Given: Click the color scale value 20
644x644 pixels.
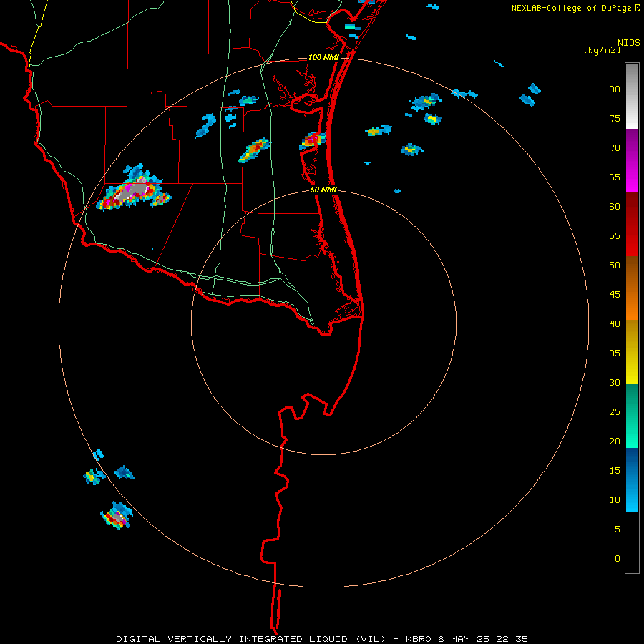Looking at the screenshot, I should (x=615, y=441).
